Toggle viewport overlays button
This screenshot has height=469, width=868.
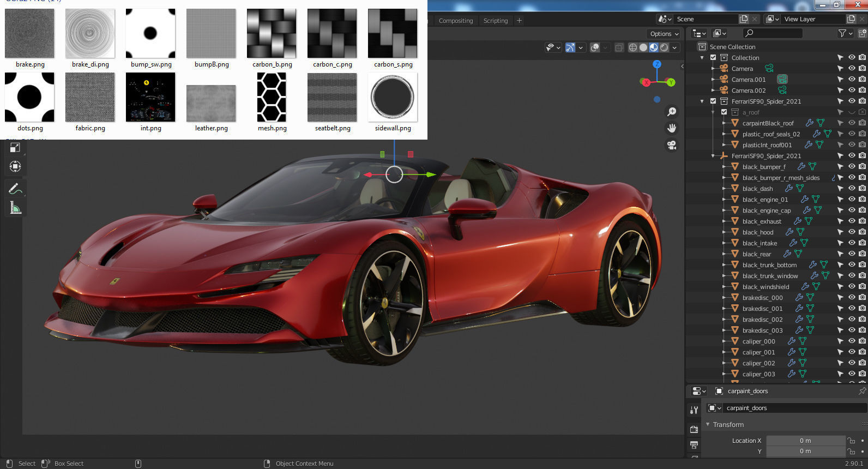click(x=595, y=47)
